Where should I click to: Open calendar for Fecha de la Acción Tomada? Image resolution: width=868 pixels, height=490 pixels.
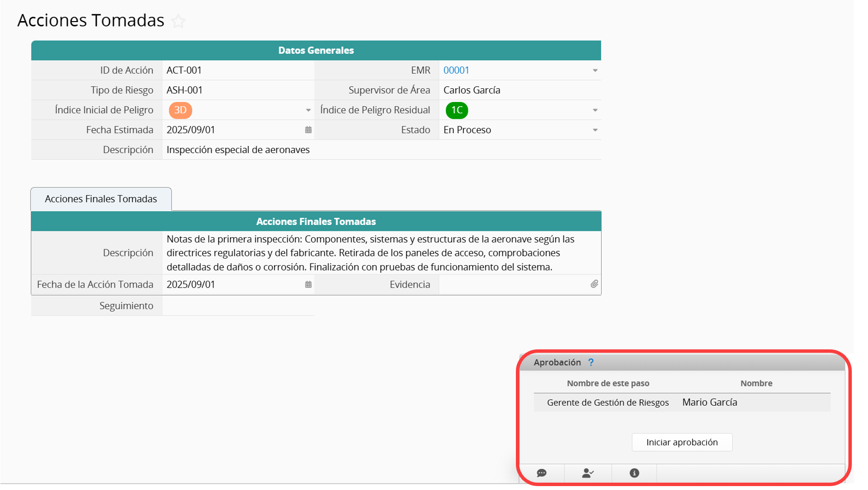coord(308,284)
